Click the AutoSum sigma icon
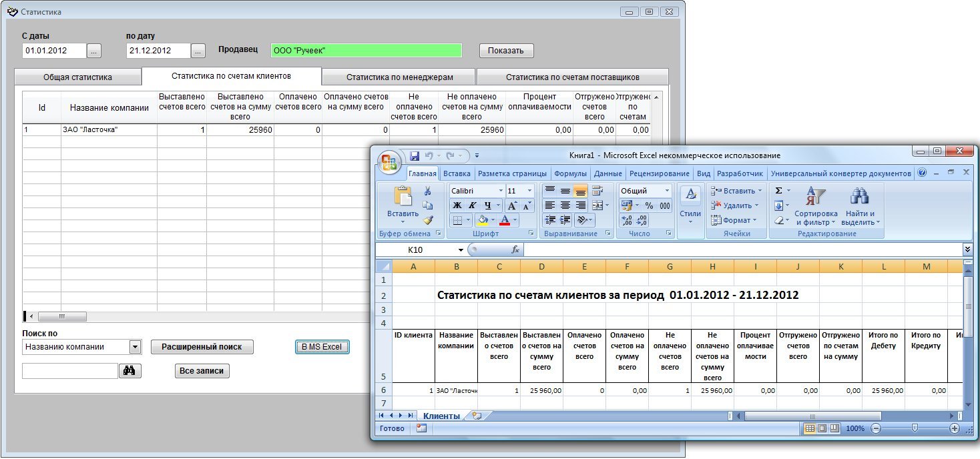Viewport: 980px width, 459px height. [x=778, y=191]
